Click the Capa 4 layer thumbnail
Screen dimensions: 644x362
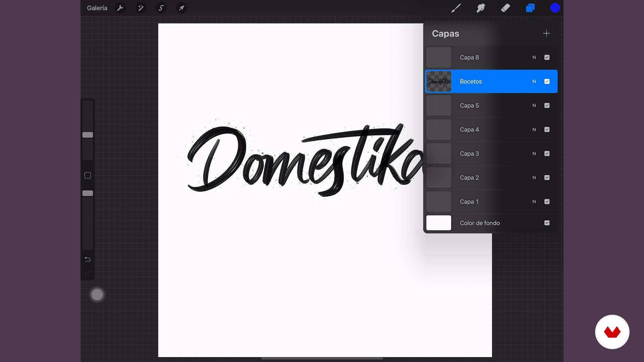pyautogui.click(x=439, y=129)
